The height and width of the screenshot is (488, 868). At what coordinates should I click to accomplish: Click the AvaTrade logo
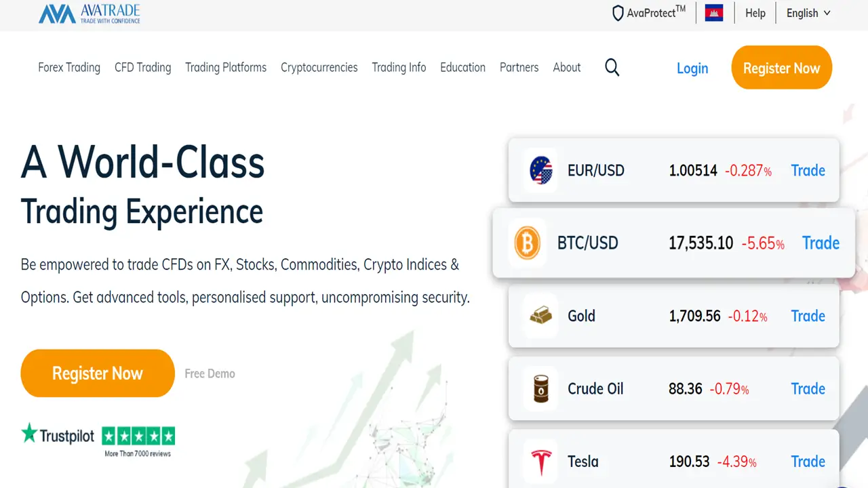[x=89, y=14]
